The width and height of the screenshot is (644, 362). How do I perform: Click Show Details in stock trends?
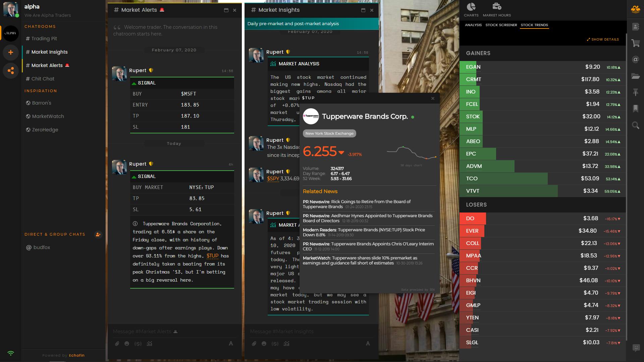[x=603, y=40]
